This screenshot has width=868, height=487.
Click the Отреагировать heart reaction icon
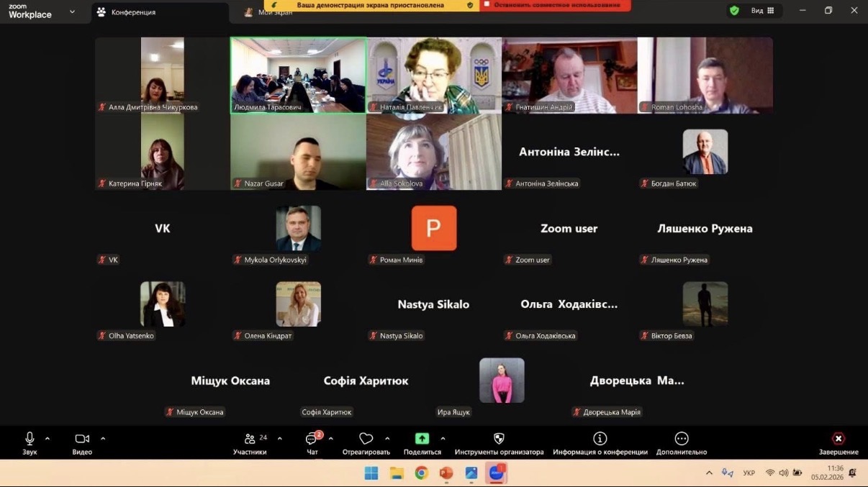coord(366,439)
